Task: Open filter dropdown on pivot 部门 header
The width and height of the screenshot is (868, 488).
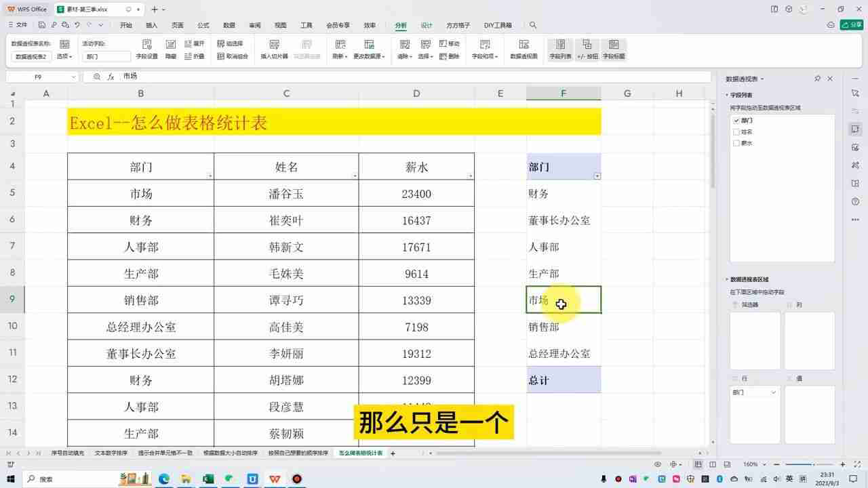Action: (597, 176)
